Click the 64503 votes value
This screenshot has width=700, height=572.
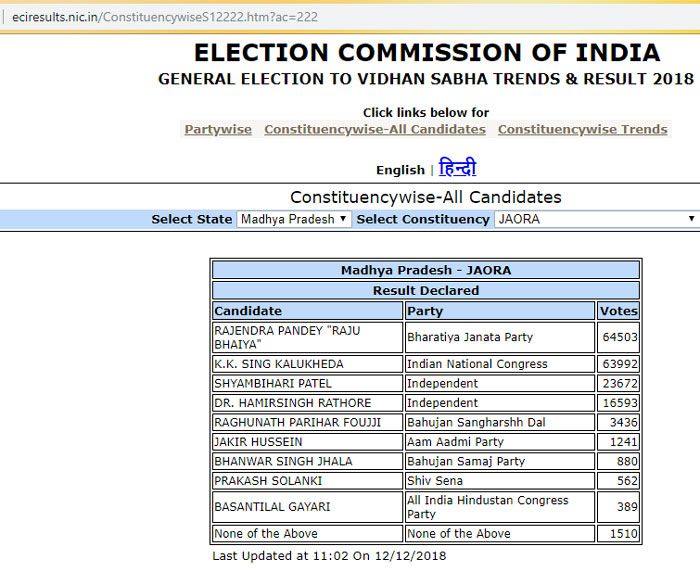click(620, 337)
